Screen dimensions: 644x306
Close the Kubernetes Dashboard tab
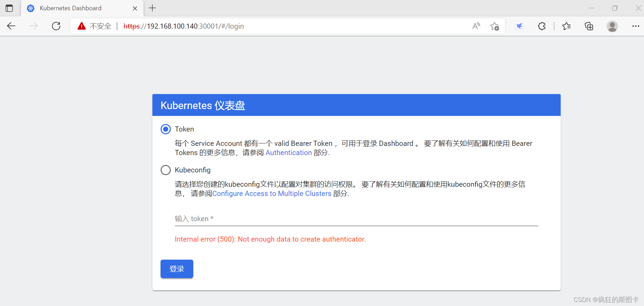point(135,8)
